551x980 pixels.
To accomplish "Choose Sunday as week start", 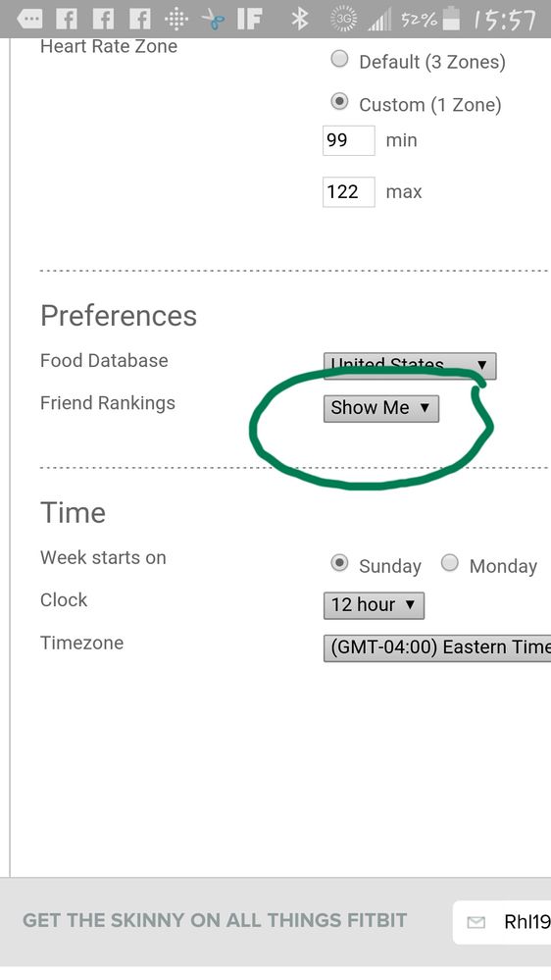I will point(339,563).
